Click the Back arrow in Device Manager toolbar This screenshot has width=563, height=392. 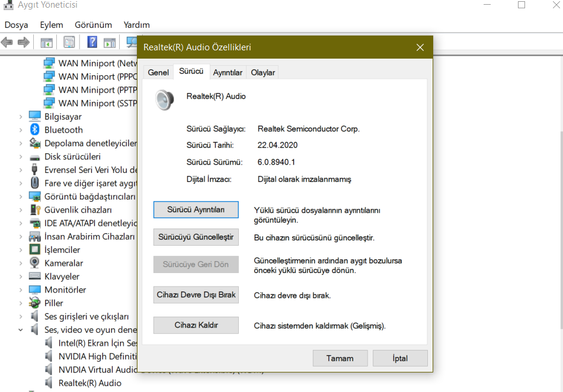(x=7, y=42)
